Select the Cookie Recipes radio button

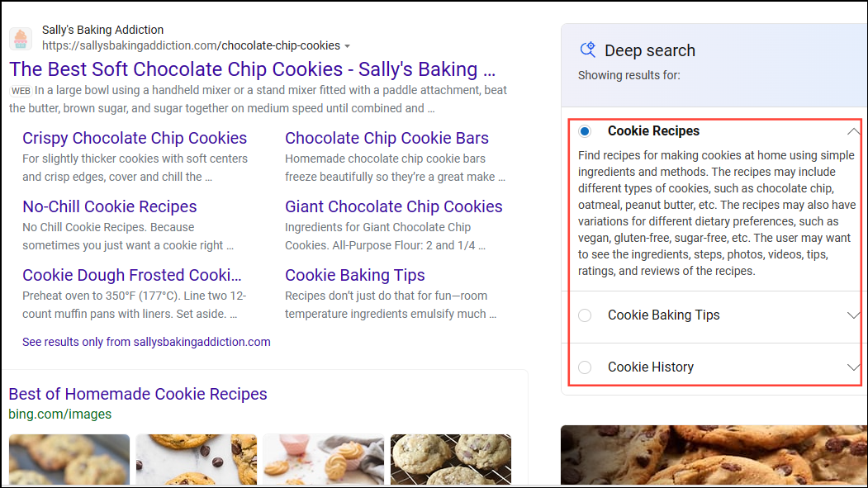click(x=585, y=130)
